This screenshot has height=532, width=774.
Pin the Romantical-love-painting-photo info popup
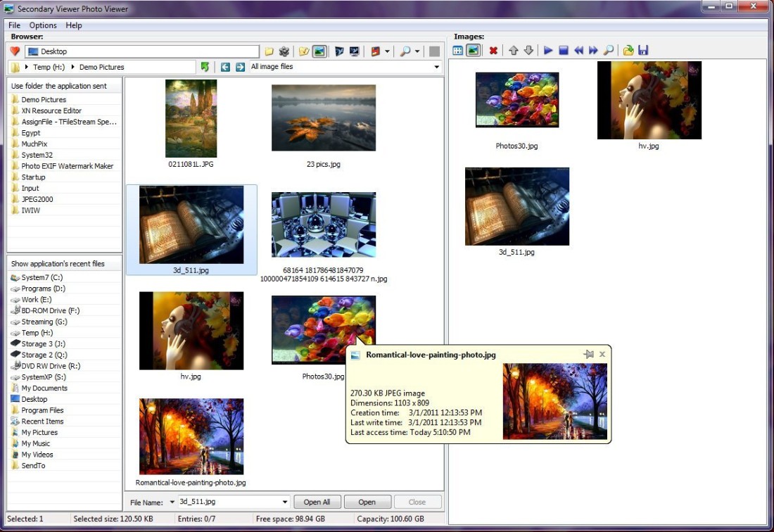(x=589, y=354)
